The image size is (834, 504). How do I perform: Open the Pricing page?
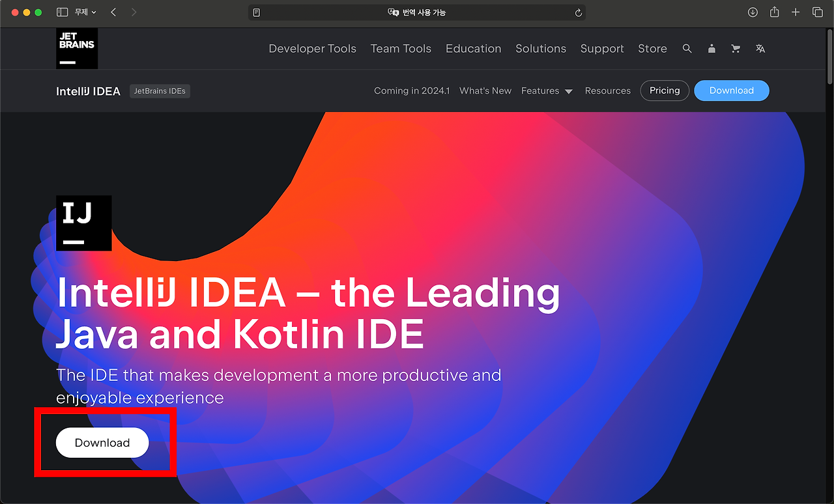[665, 91]
